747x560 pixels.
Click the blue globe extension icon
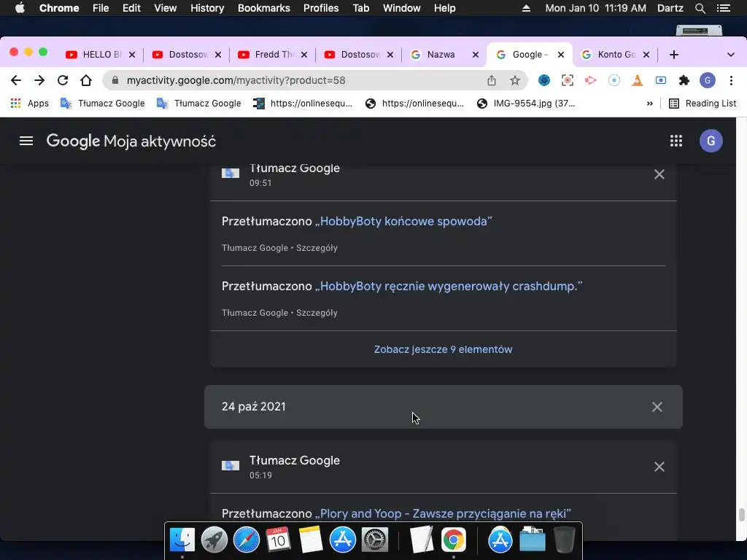click(544, 80)
